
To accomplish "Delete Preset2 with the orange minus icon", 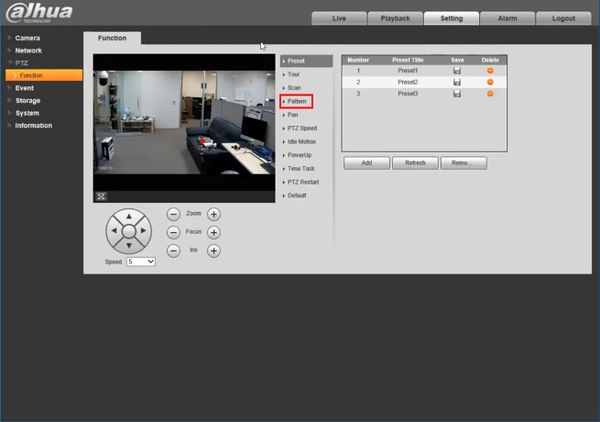I will [490, 82].
